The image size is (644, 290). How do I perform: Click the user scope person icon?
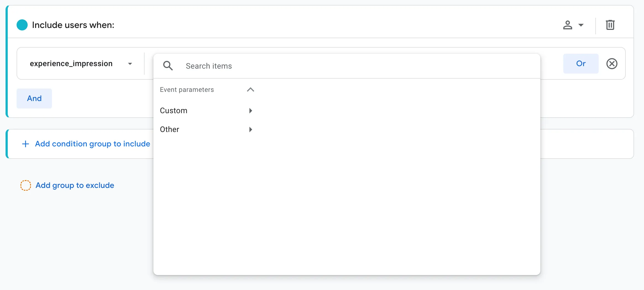[567, 25]
